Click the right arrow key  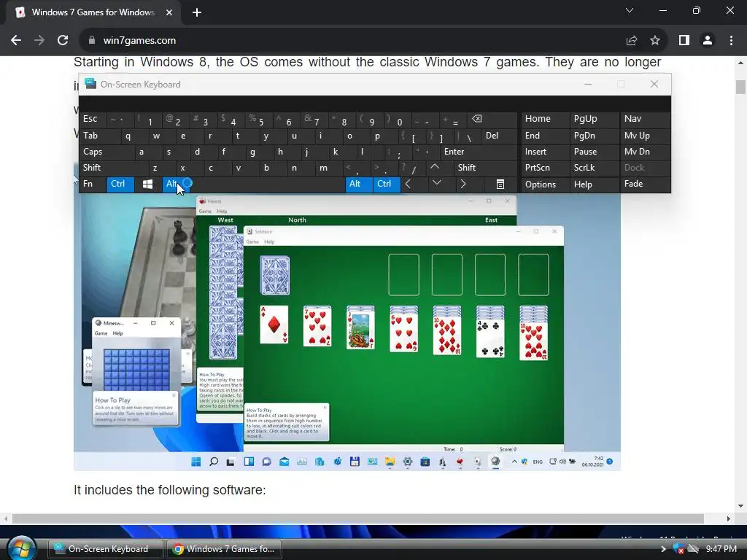(x=463, y=184)
